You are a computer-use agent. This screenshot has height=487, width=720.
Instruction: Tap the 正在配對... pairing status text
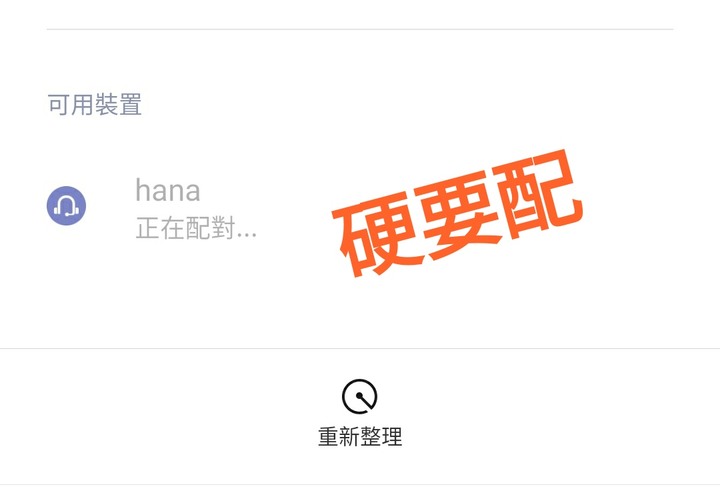click(x=196, y=228)
